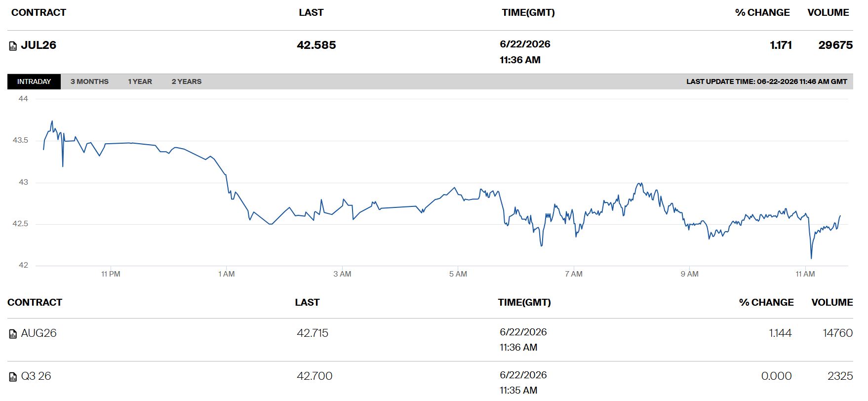Image resolution: width=868 pixels, height=401 pixels.
Task: Click the JUL26 last price 42.585
Action: 316,45
